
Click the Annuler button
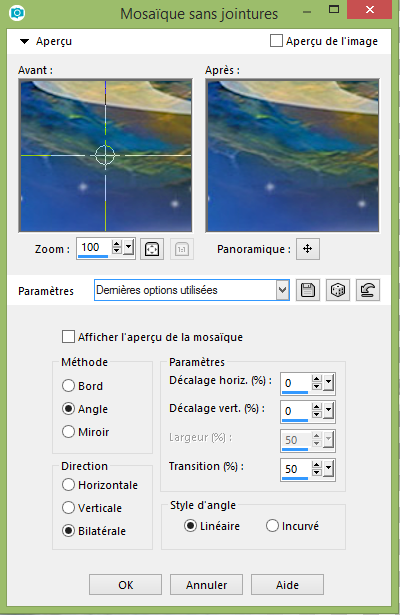point(206,585)
